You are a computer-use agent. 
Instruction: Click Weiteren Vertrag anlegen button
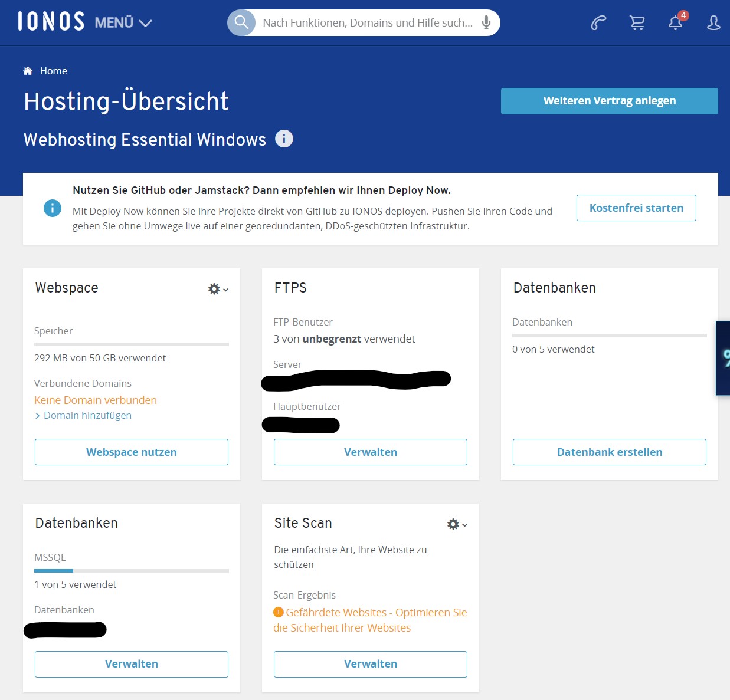610,101
